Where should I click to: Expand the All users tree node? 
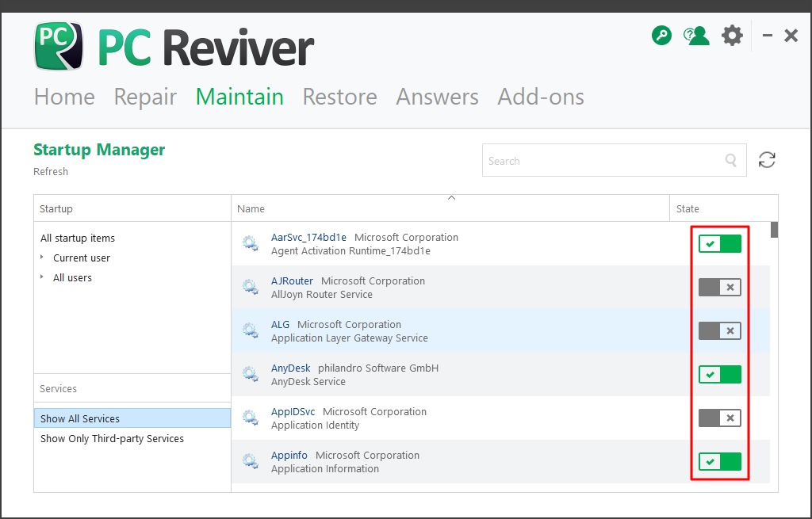pyautogui.click(x=43, y=277)
